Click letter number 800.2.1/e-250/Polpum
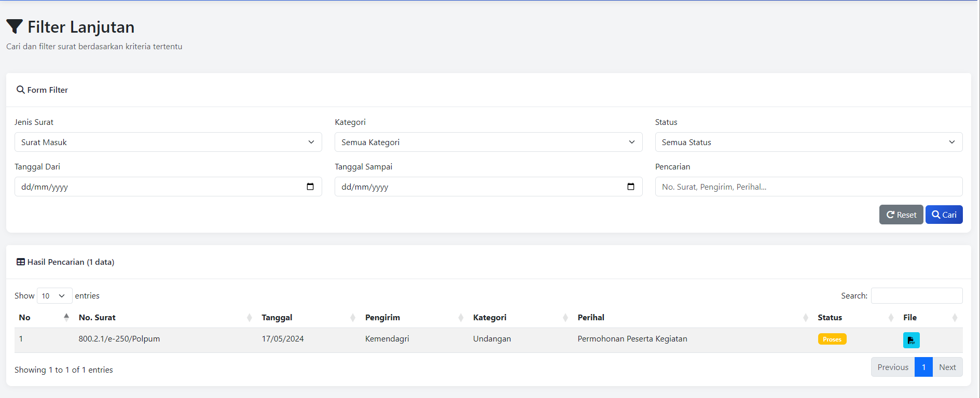The image size is (980, 398). tap(119, 338)
